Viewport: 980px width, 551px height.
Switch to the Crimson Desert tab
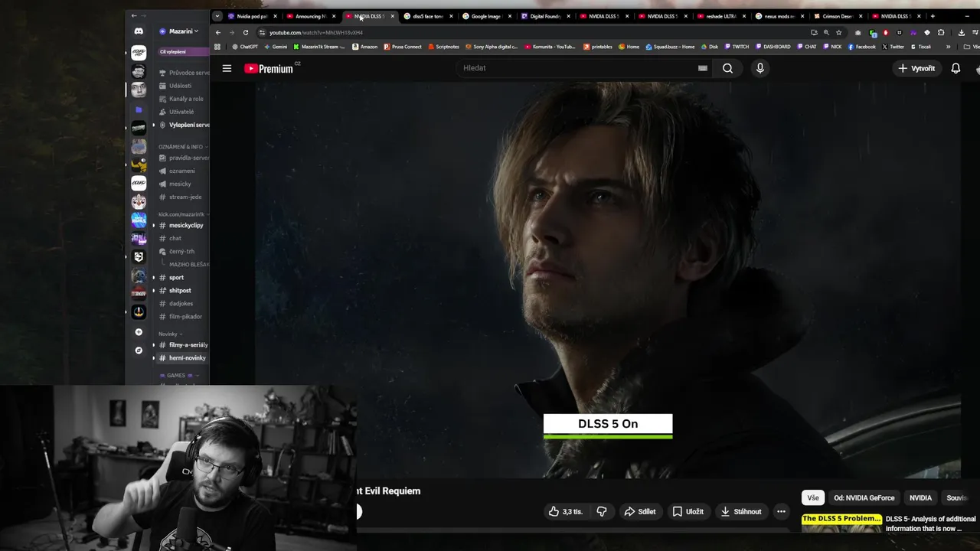[x=838, y=16]
